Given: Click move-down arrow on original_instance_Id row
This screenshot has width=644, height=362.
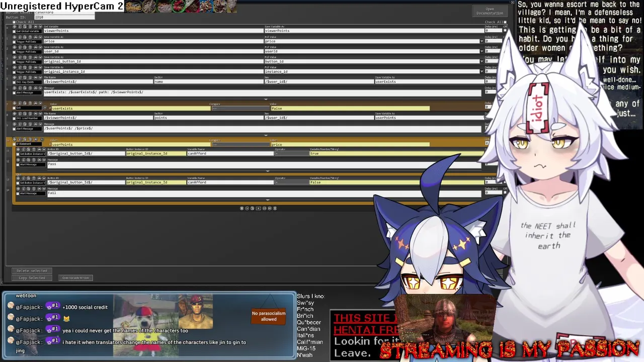Looking at the screenshot, I should click(x=40, y=67).
